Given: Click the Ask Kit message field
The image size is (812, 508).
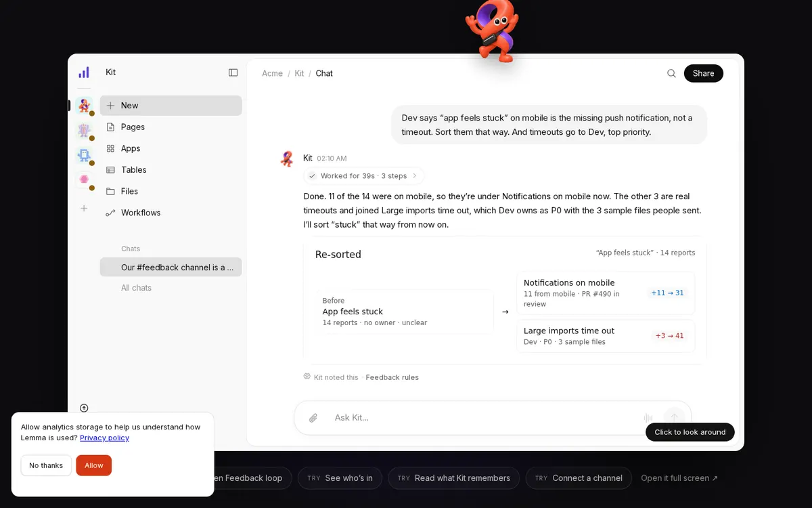Looking at the screenshot, I should point(484,418).
